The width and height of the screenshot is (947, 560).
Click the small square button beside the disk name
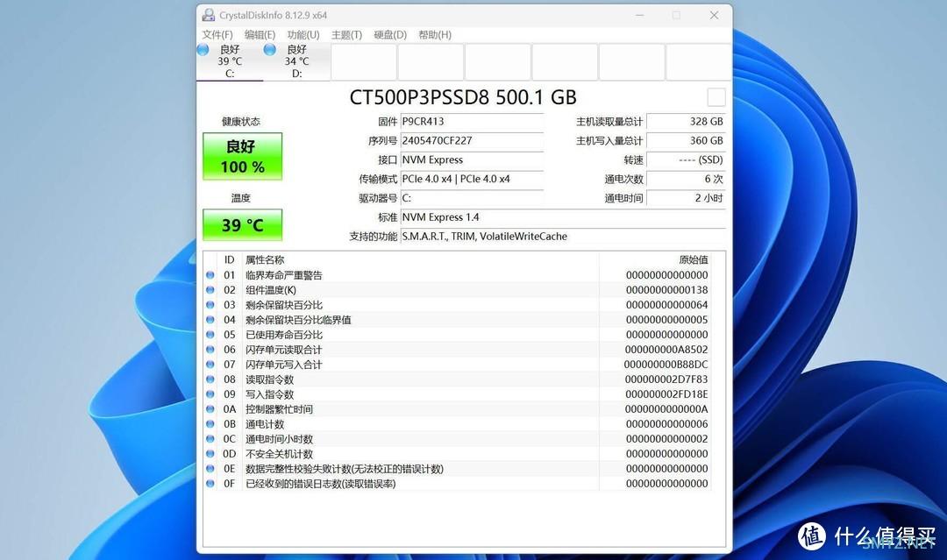tap(716, 97)
